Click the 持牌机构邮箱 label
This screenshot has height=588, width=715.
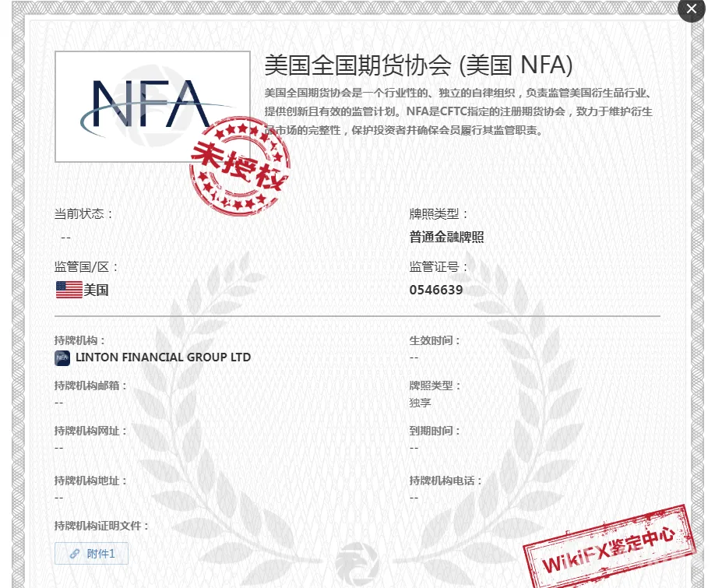(90, 386)
